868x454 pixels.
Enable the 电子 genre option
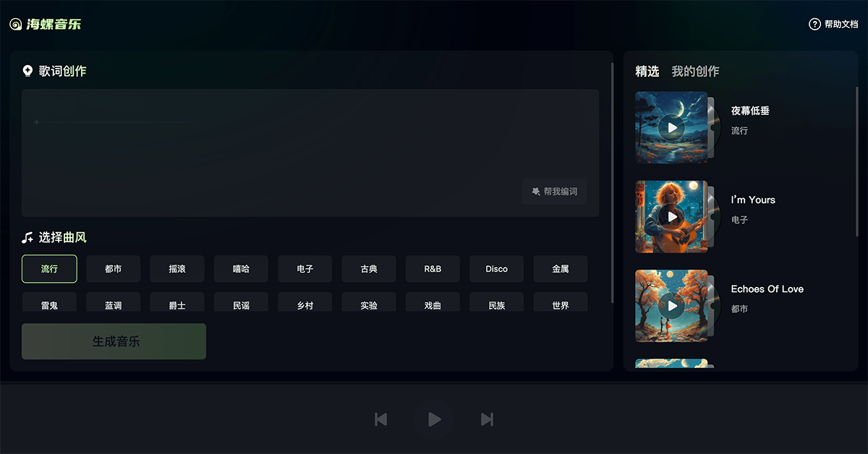[305, 268]
